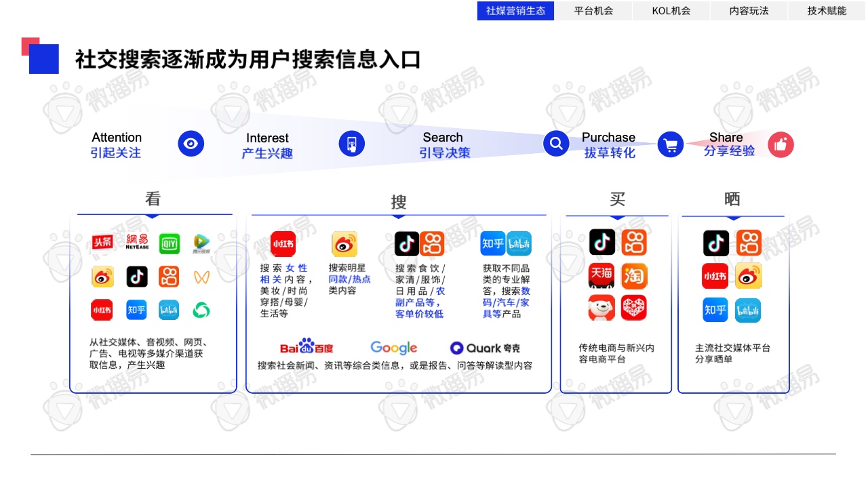This screenshot has width=868, height=488.
Task: Click the Weibo icon above 搜索明星
Action: 344,244
